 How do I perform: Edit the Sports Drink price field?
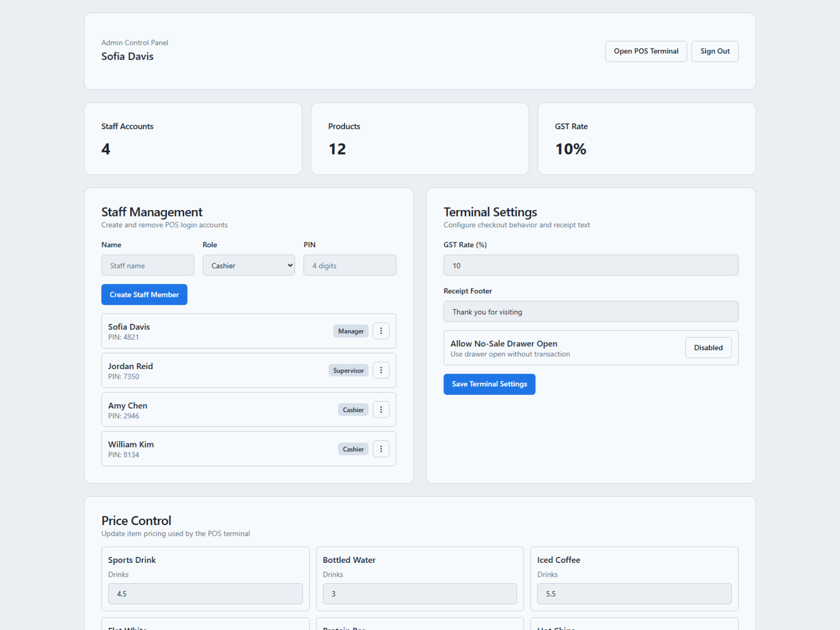(x=205, y=594)
